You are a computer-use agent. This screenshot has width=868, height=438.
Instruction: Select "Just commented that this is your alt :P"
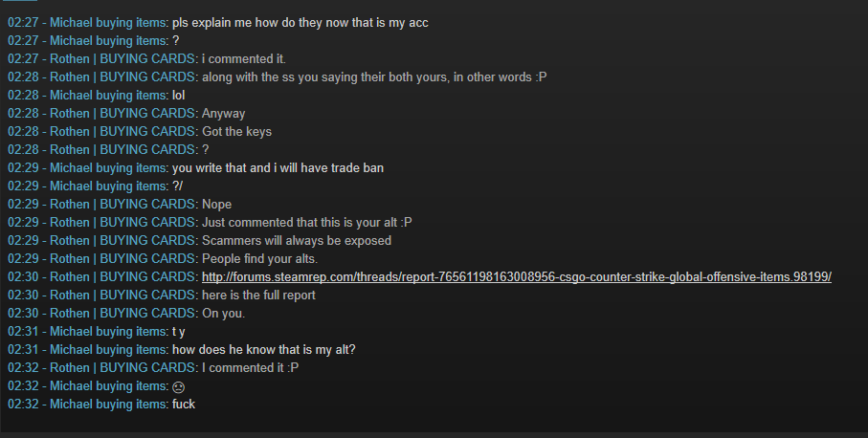[306, 222]
